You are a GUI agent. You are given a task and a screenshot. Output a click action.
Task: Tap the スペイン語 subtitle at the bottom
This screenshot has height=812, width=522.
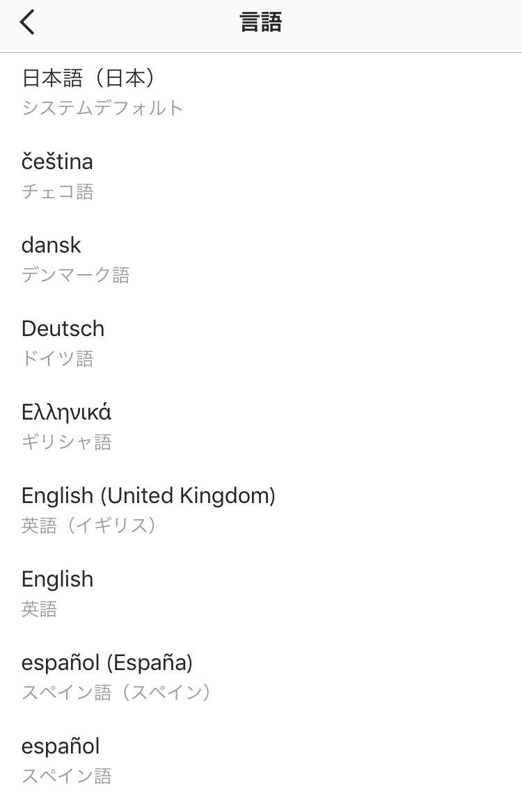coord(66,776)
